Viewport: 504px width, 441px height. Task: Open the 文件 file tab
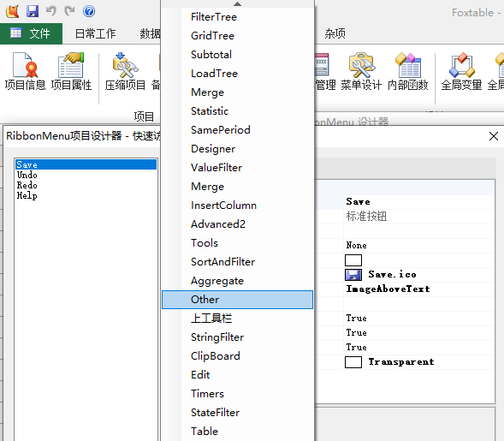pyautogui.click(x=31, y=33)
